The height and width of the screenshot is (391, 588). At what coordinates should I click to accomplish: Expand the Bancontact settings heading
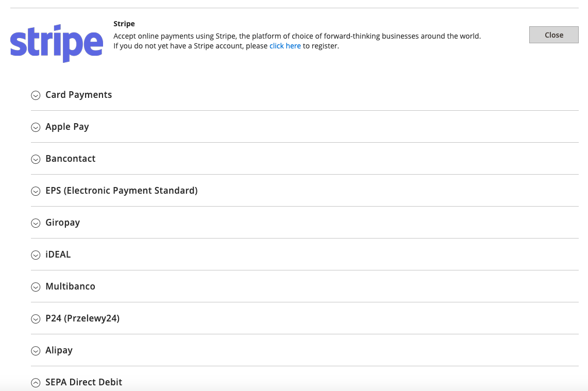71,159
